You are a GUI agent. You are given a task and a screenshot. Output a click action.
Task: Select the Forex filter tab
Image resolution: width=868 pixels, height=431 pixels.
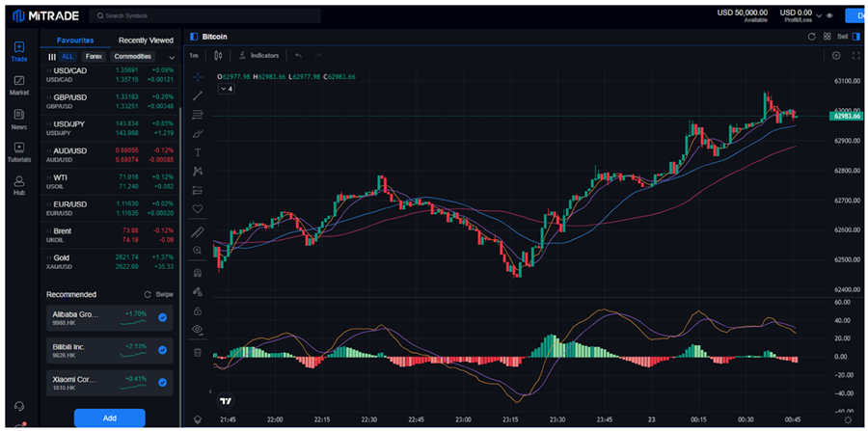[x=94, y=57]
